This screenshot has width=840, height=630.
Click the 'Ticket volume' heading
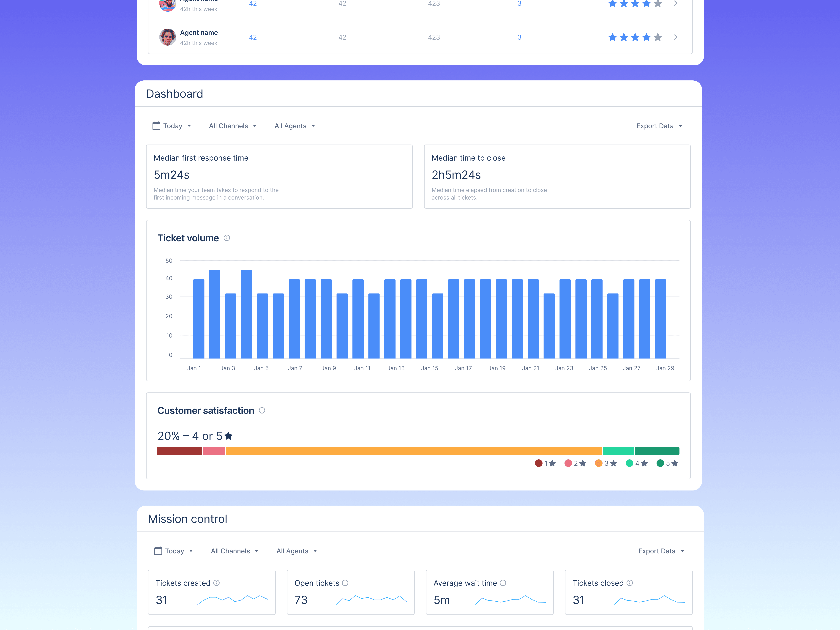coord(188,238)
